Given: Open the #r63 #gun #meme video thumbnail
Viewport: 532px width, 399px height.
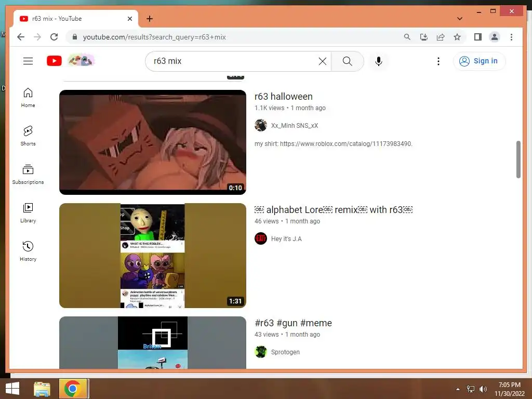Looking at the screenshot, I should [x=153, y=343].
